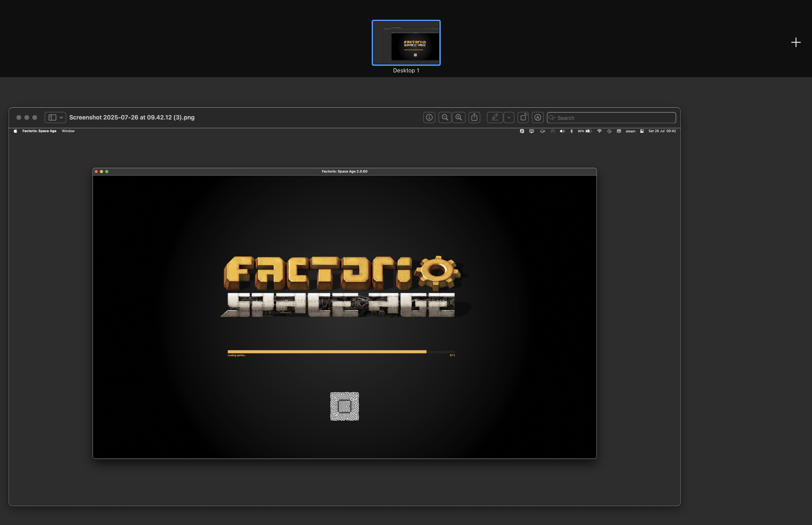Viewport: 812px width, 525px height.
Task: Click the title 'Screenshot 2025-07-26 at 09.42.12 (3).png'
Action: 132,117
